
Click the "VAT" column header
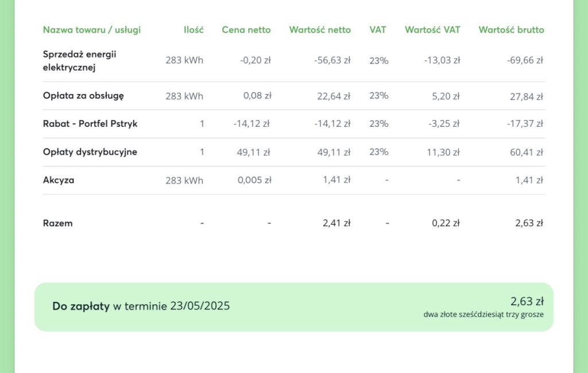coord(377,30)
